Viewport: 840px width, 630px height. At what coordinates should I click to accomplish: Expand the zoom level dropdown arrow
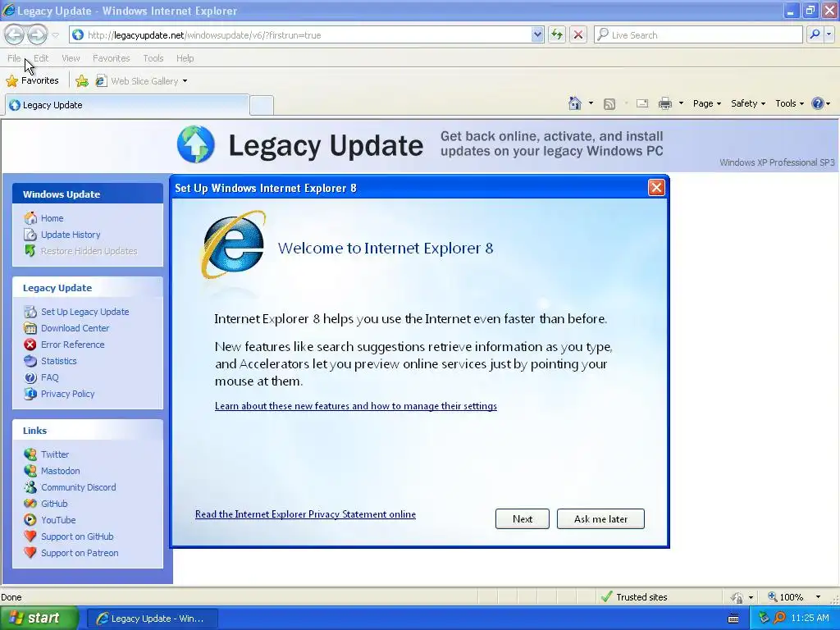point(818,597)
